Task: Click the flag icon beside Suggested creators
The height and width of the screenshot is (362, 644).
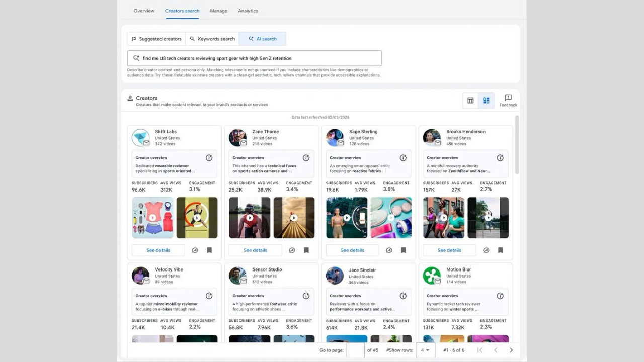Action: tap(134, 39)
